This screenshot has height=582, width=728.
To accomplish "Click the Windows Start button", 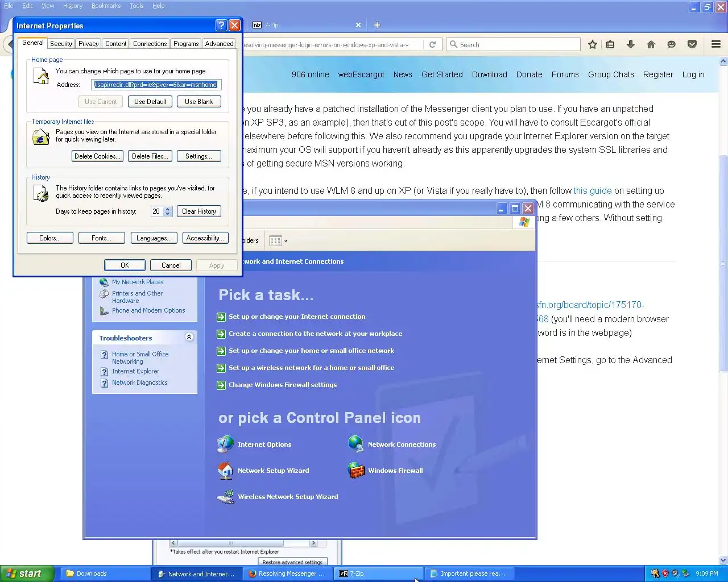I will point(27,573).
